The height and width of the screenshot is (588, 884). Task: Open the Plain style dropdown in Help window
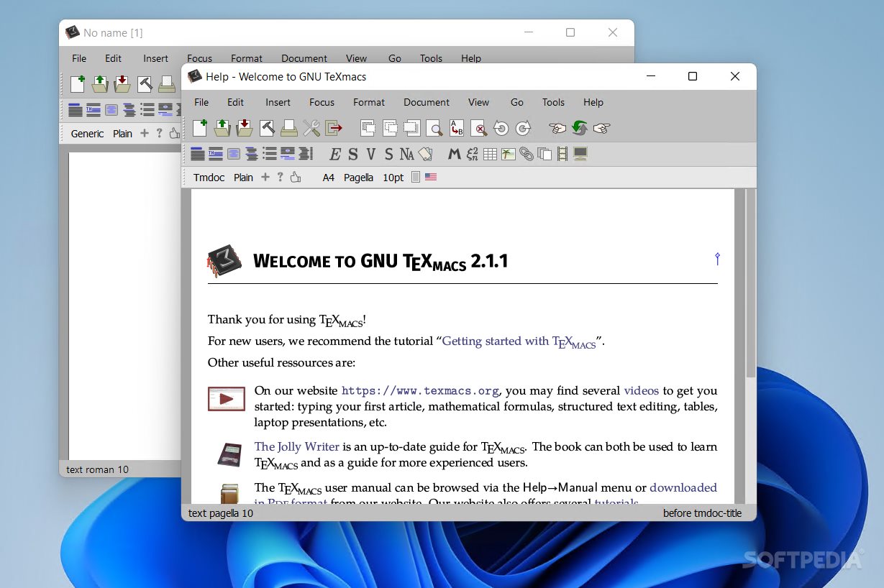(x=243, y=178)
